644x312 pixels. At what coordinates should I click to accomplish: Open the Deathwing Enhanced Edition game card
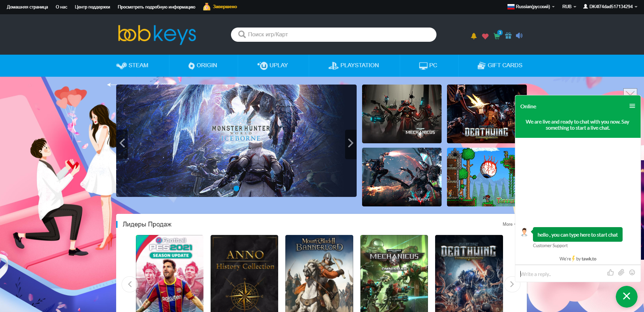point(469,273)
